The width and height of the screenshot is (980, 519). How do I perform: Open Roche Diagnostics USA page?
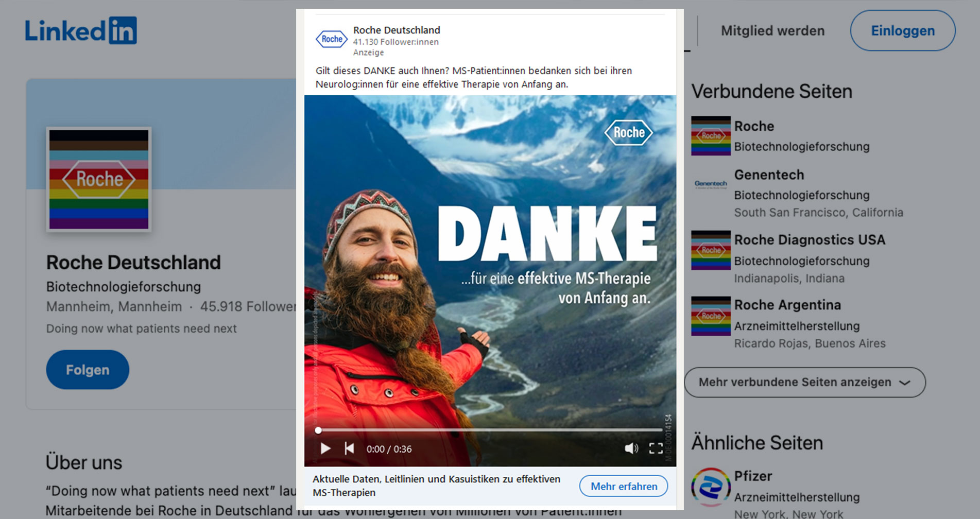click(810, 240)
